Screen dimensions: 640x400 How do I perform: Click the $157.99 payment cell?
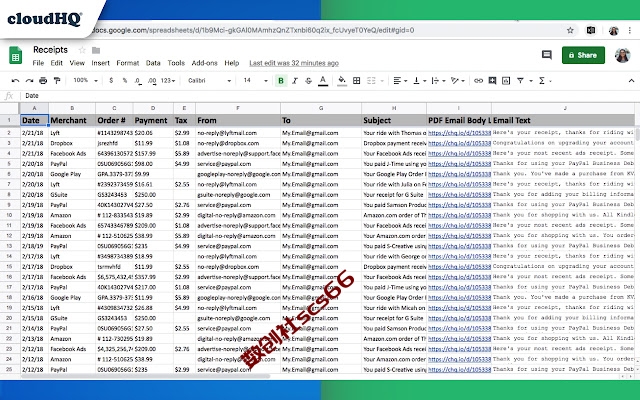coord(153,153)
